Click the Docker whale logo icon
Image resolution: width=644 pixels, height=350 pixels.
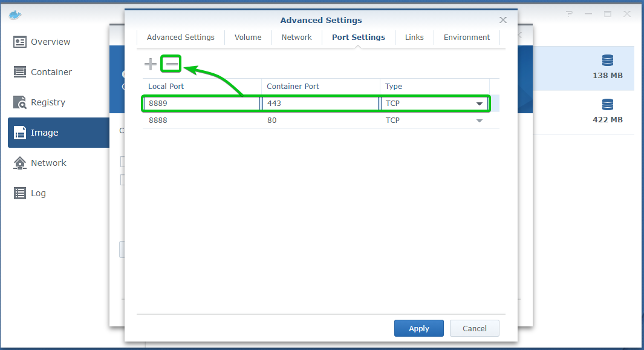[x=15, y=15]
